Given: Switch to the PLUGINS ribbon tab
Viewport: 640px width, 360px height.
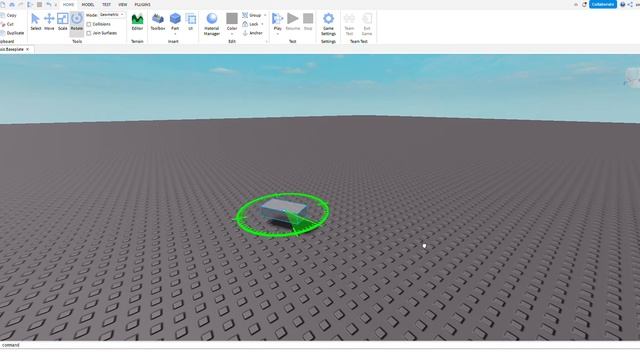Looking at the screenshot, I should click(142, 4).
